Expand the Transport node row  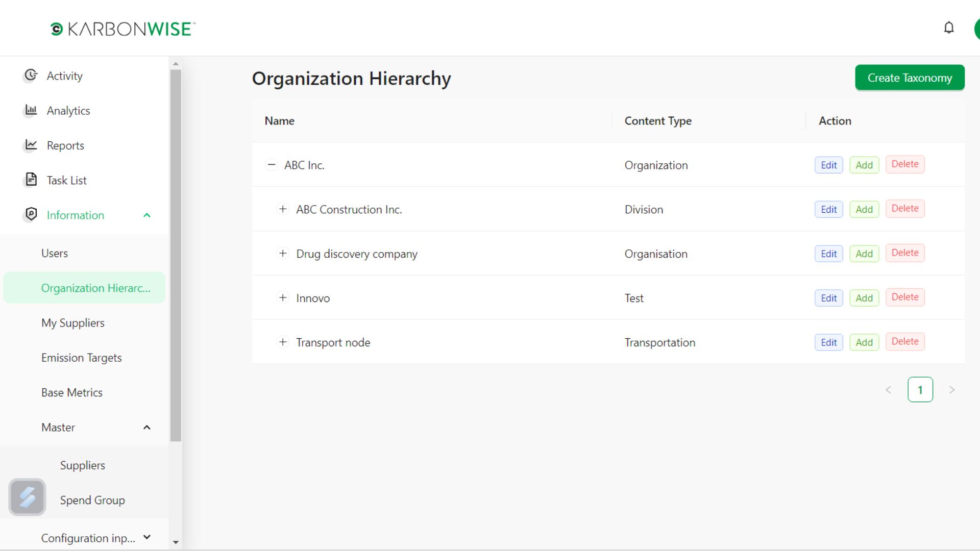[283, 342]
